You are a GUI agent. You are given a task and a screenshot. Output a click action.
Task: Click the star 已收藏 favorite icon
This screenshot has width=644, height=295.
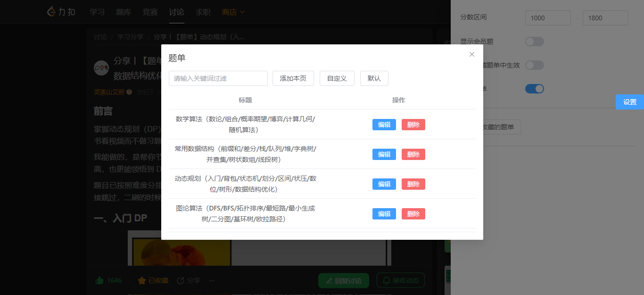141,280
